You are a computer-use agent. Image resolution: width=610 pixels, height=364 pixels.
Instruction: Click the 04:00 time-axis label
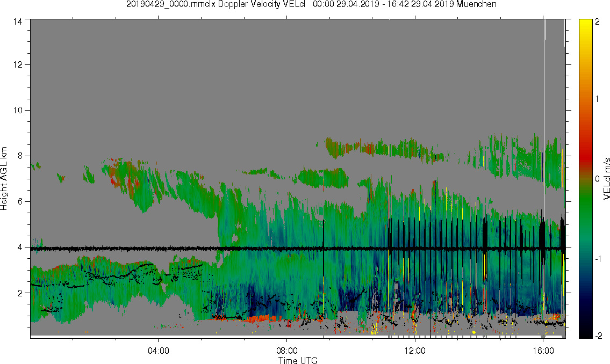coord(159,351)
